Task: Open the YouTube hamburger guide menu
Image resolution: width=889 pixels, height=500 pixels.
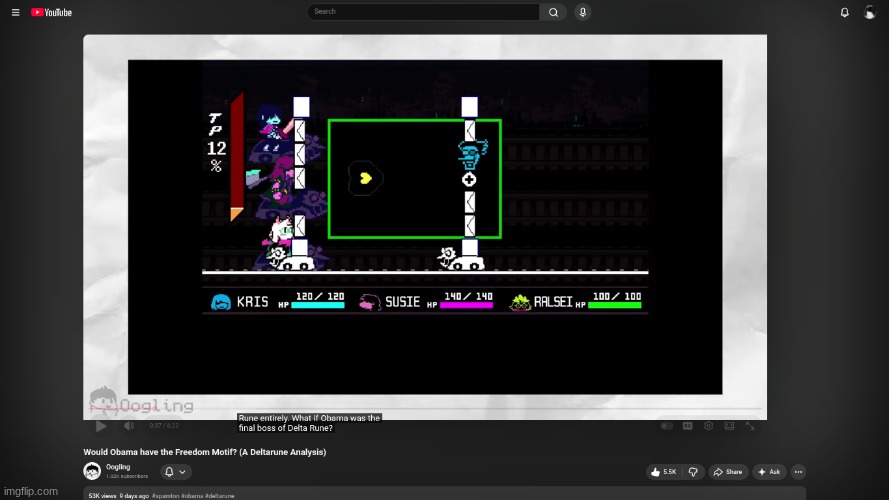Action: pyautogui.click(x=15, y=12)
